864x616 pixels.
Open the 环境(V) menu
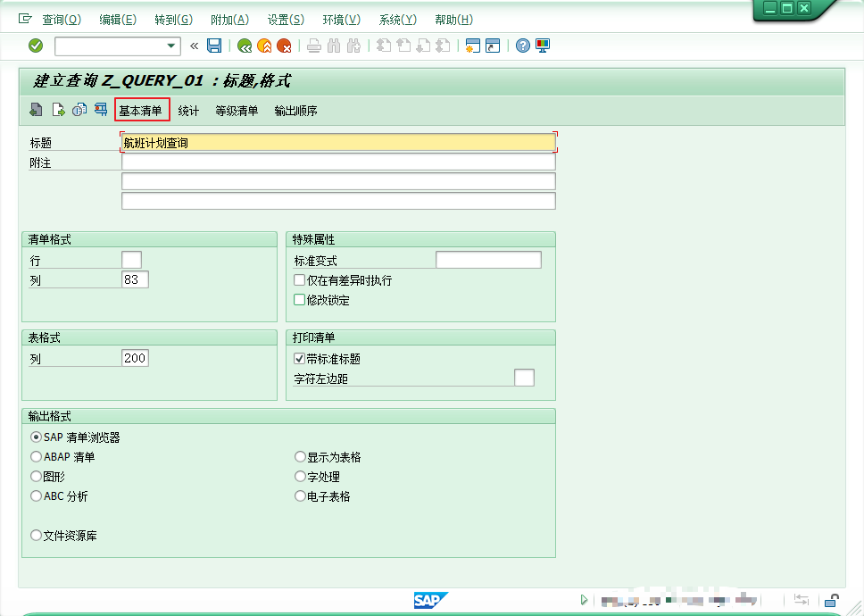(x=342, y=20)
